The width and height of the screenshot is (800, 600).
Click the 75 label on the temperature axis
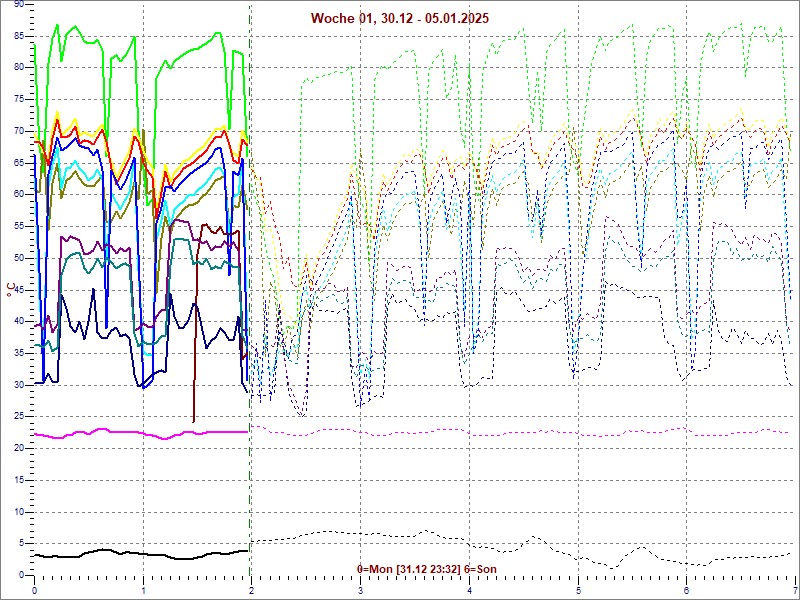point(18,99)
